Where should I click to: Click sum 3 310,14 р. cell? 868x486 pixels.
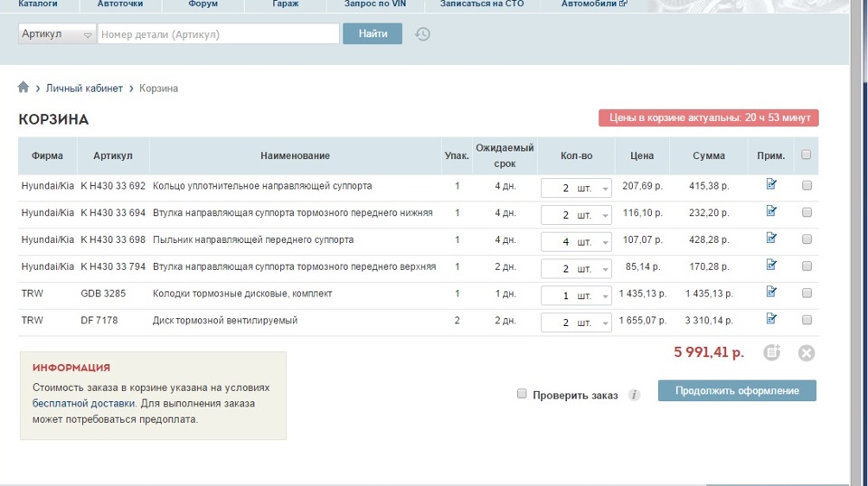click(x=709, y=321)
